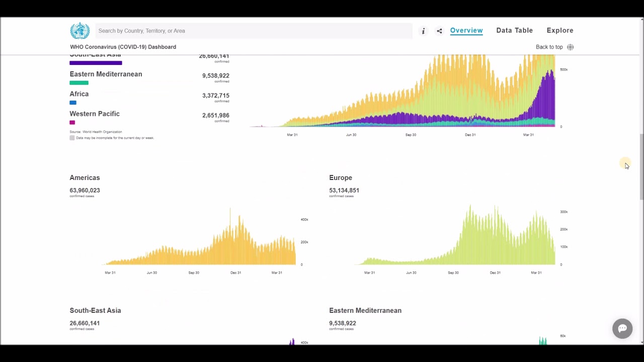This screenshot has height=362, width=644.
Task: Click the grey incomplete-data legend square
Action: (72, 138)
